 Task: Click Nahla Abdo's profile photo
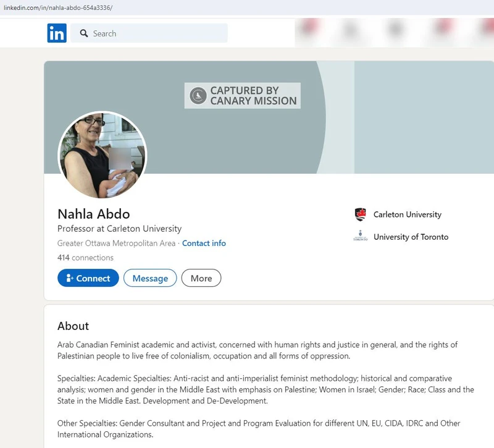103,154
